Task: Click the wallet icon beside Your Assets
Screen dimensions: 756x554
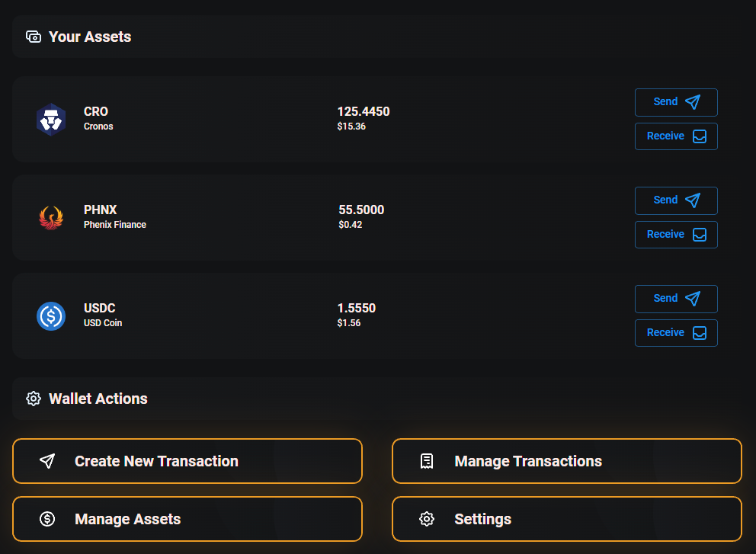Action: (x=34, y=37)
